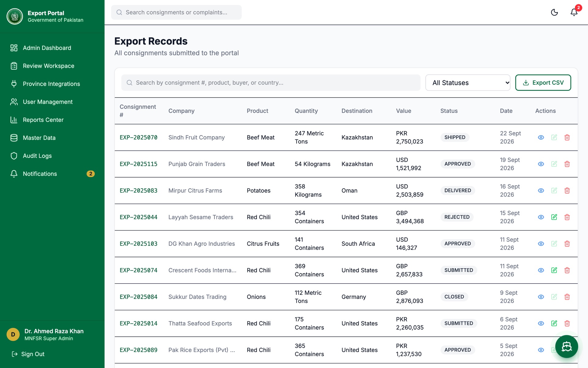This screenshot has height=368, width=588.
Task: Export records with Export CSV button
Action: (543, 82)
